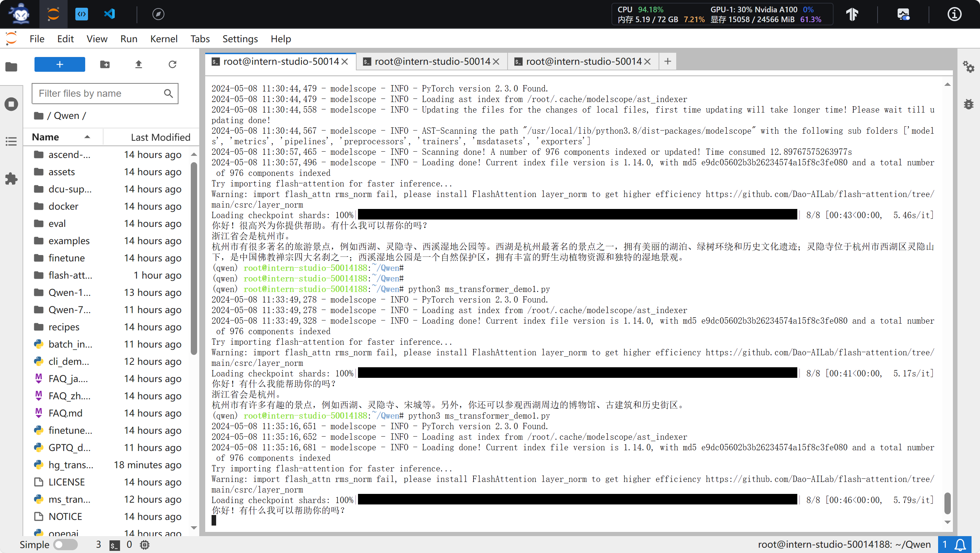The width and height of the screenshot is (980, 553).
Task: Show running terminals and kernels panel
Action: [11, 104]
